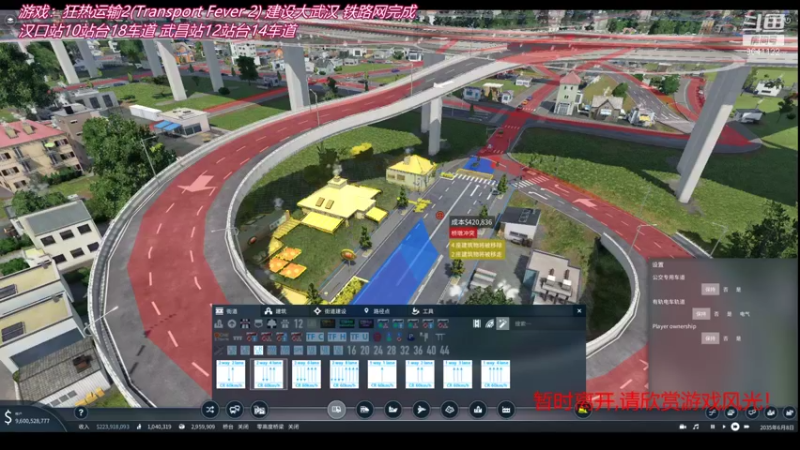
Task: Set bus lane option to 是
Action: point(738,289)
